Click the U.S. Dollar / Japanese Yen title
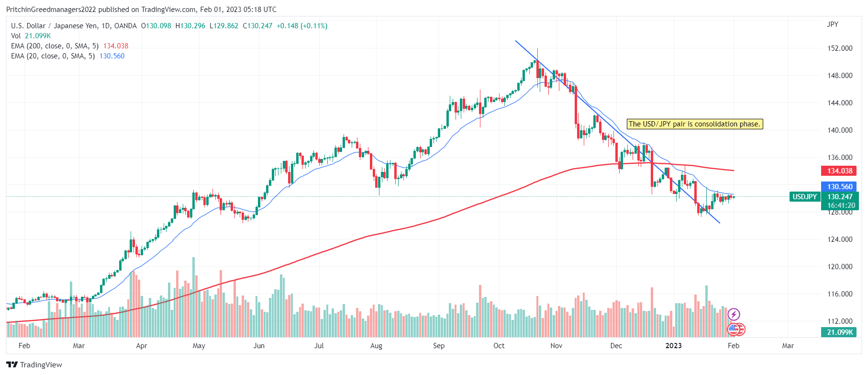The height and width of the screenshot is (375, 868). coord(54,26)
